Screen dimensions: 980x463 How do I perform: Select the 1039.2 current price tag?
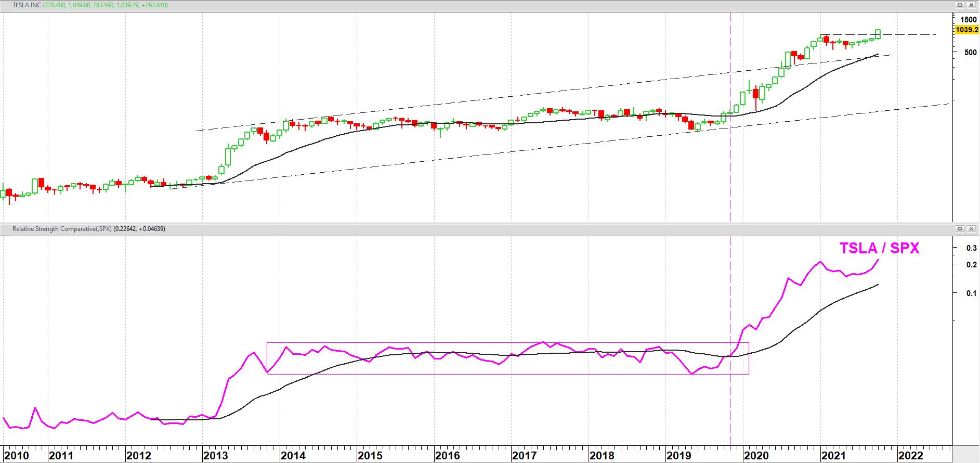967,30
